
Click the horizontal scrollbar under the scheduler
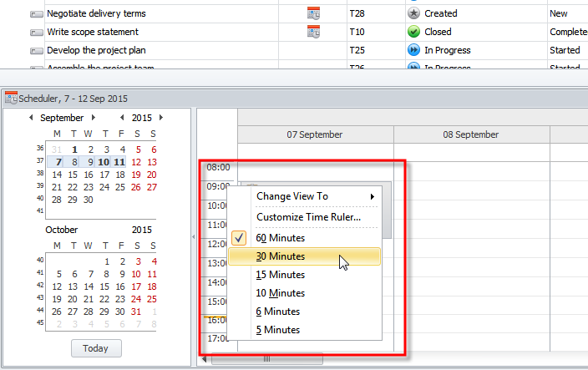pos(266,359)
